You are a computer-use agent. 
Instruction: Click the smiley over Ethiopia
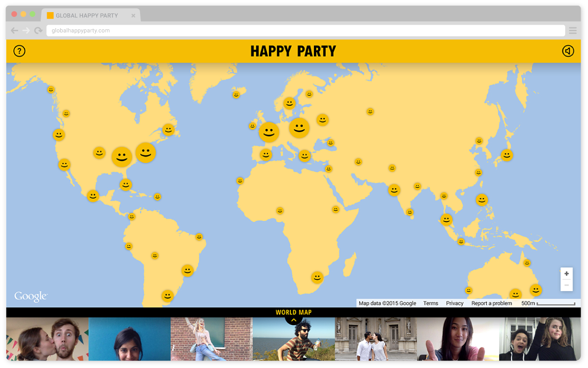pos(336,209)
